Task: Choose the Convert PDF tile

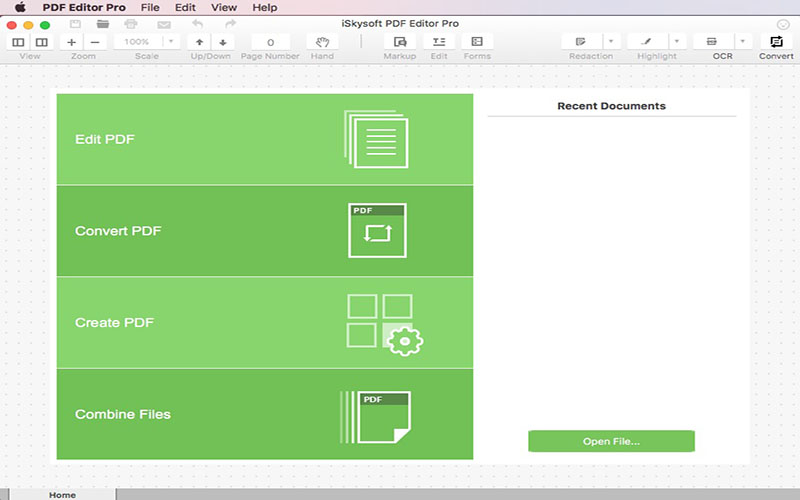Action: [265, 231]
